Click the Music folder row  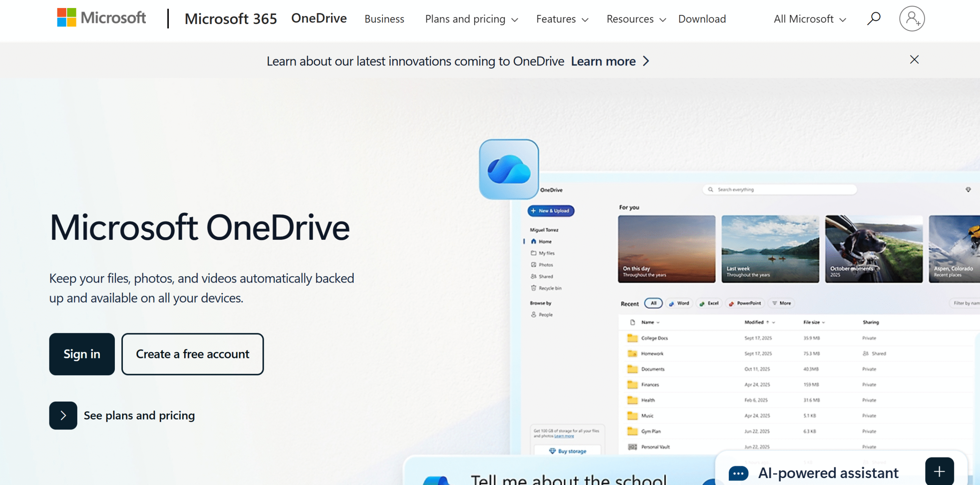pyautogui.click(x=796, y=415)
